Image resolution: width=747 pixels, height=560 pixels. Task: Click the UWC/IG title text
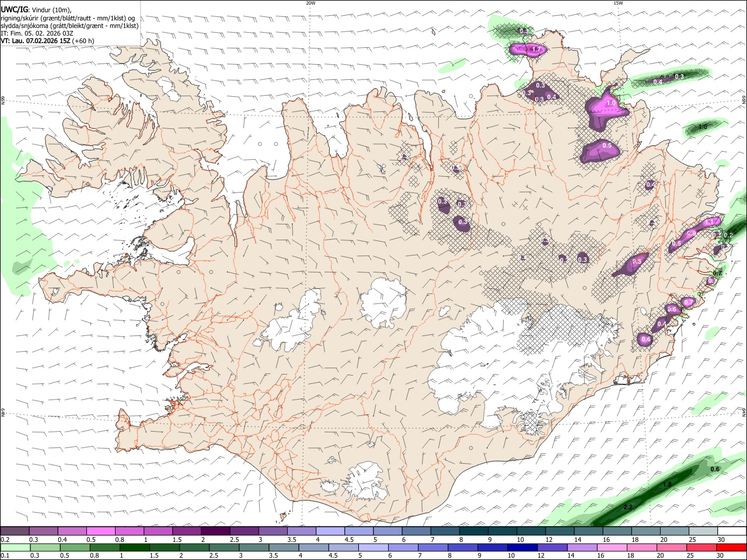click(15, 10)
